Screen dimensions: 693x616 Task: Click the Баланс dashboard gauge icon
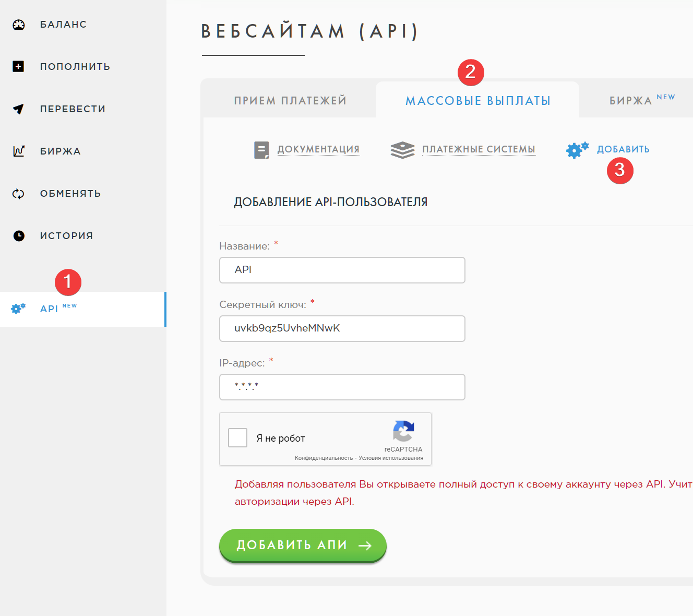[19, 25]
